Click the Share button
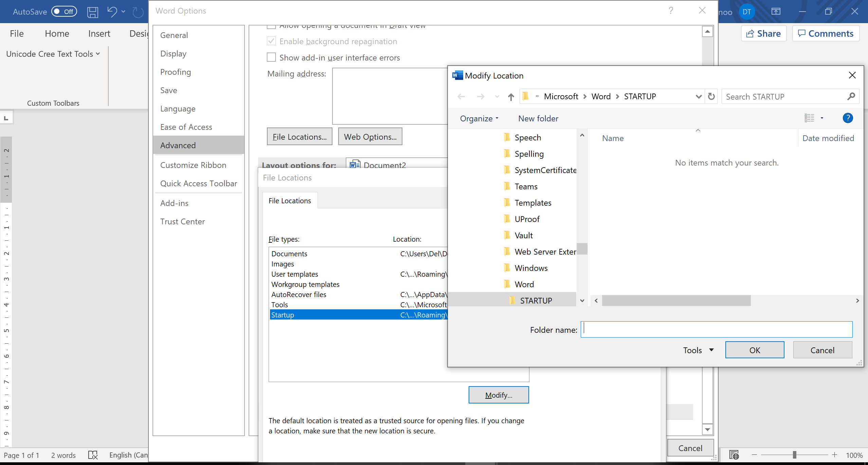Viewport: 868px width, 465px height. tap(763, 33)
